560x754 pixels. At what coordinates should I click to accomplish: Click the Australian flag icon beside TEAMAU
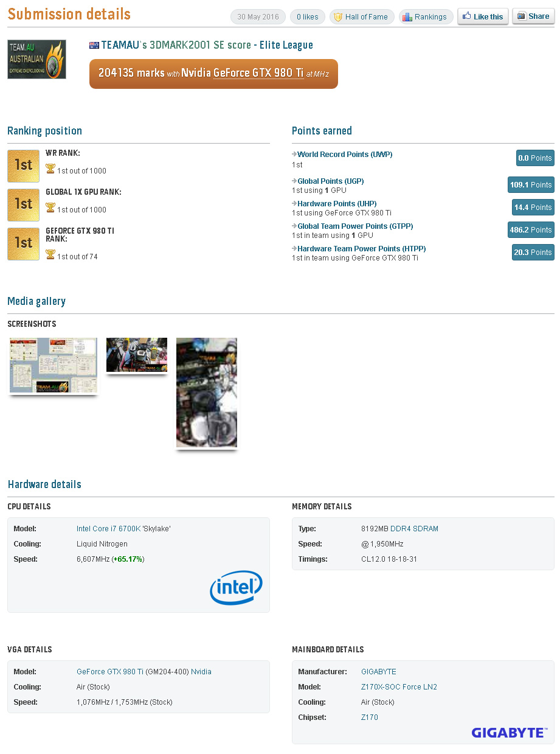[94, 46]
